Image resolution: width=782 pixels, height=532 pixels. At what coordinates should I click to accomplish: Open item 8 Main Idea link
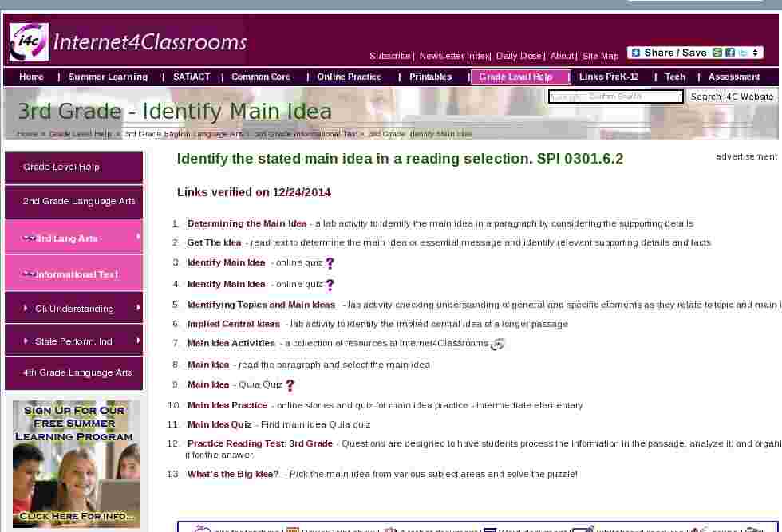click(208, 365)
